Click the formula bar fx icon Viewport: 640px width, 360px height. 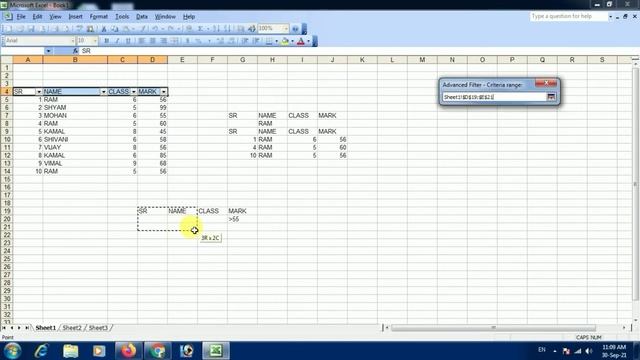coord(76,51)
